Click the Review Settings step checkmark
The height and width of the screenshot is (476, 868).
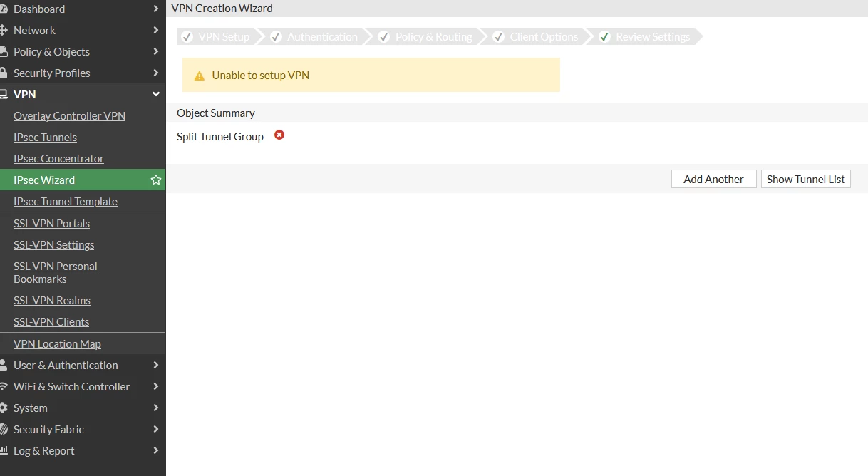(605, 37)
